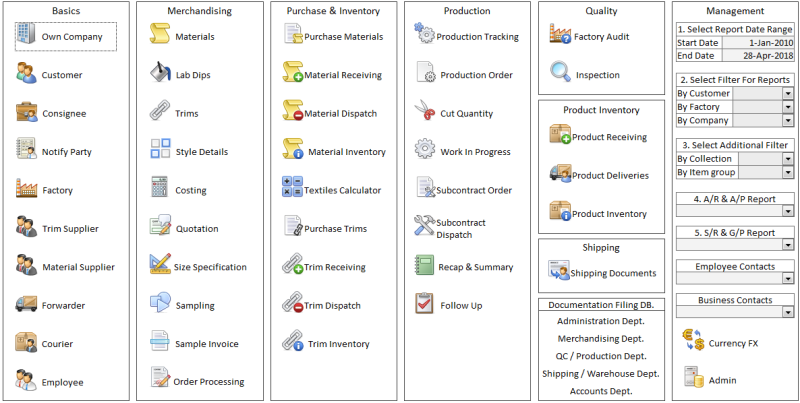Open the Admin database icon
Screen dimensions: 800x403
click(693, 378)
